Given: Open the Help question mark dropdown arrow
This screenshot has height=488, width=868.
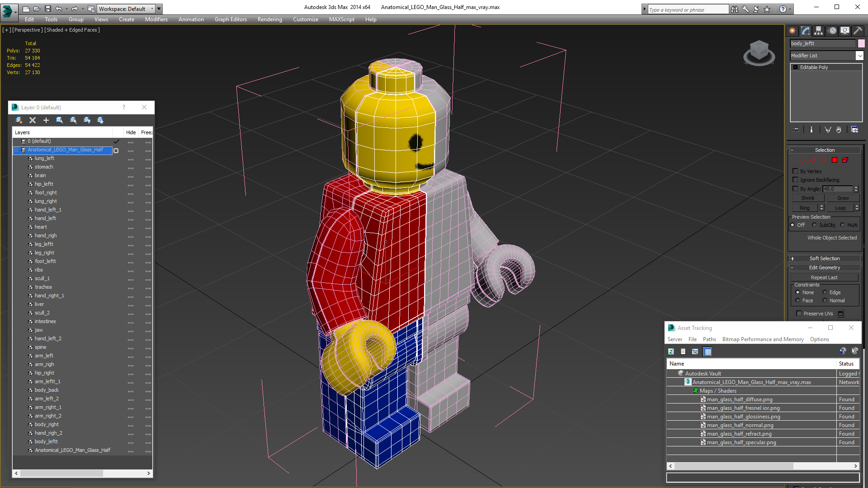Looking at the screenshot, I should (790, 9).
